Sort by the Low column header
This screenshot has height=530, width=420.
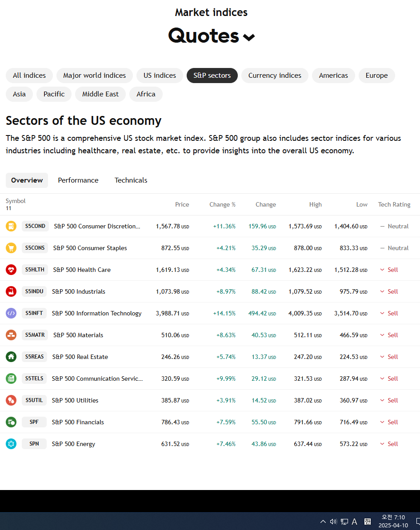(x=361, y=204)
